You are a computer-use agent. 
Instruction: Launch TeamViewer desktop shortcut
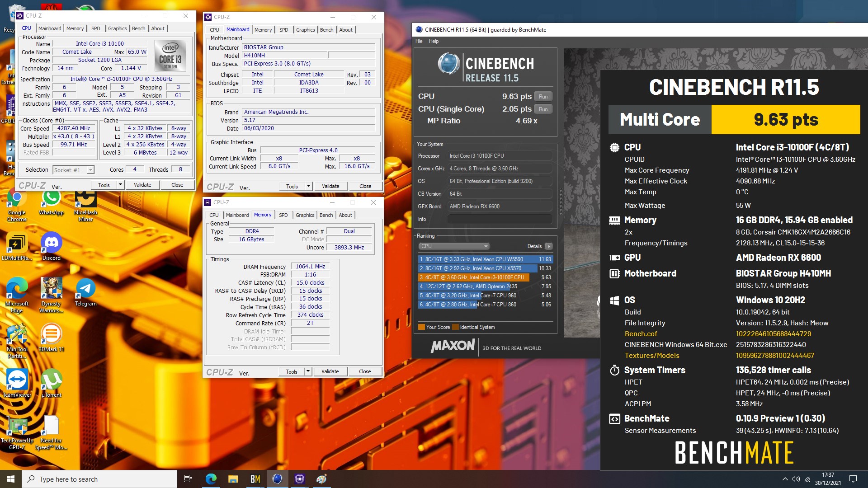click(17, 384)
